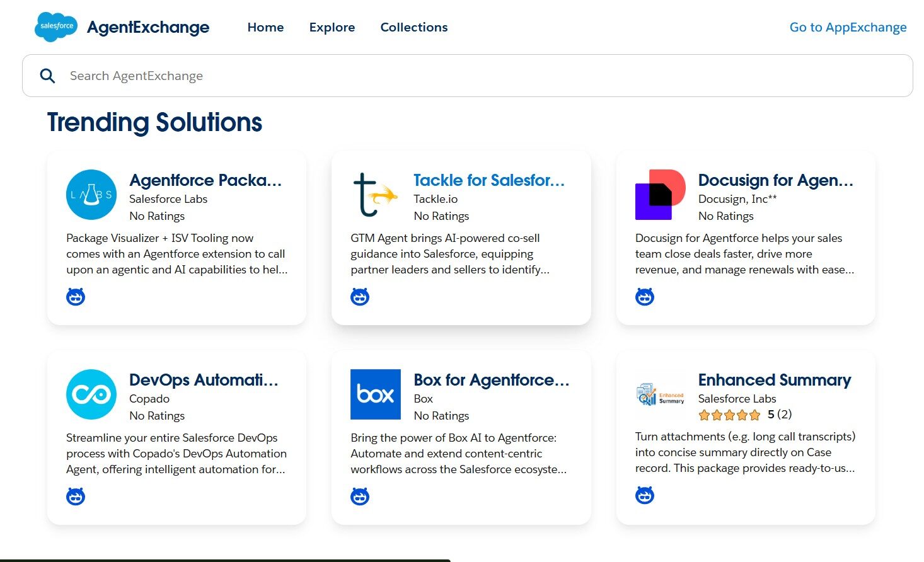Click Agentforce badge icon on DevOps card
Image resolution: width=924 pixels, height=562 pixels.
76,496
